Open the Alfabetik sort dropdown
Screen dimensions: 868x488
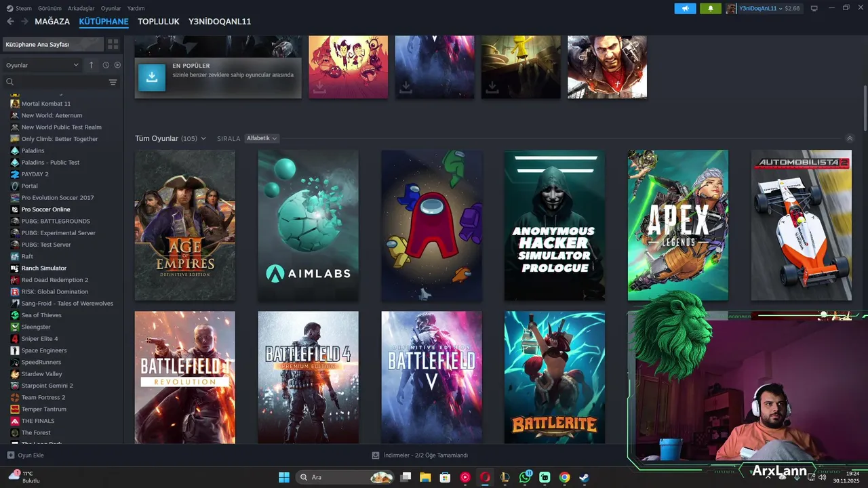262,138
